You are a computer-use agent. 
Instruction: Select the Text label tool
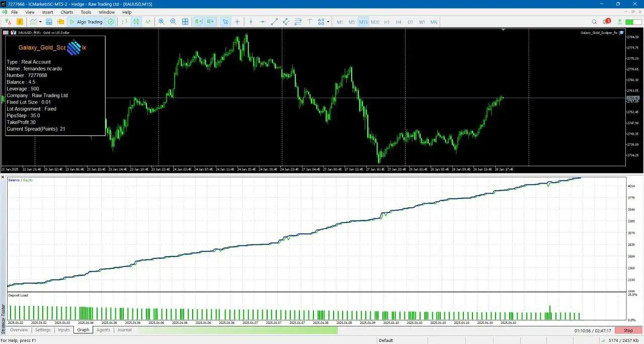[309, 22]
